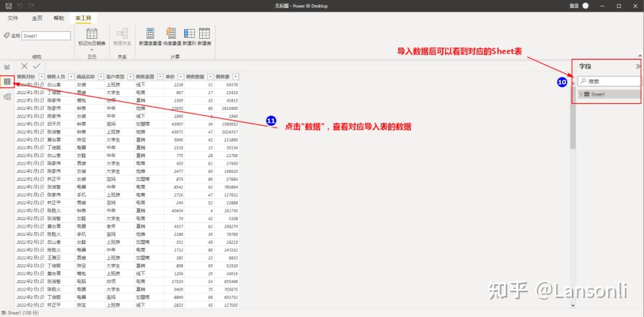Open the 单价 column filter dropdown

pos(180,77)
